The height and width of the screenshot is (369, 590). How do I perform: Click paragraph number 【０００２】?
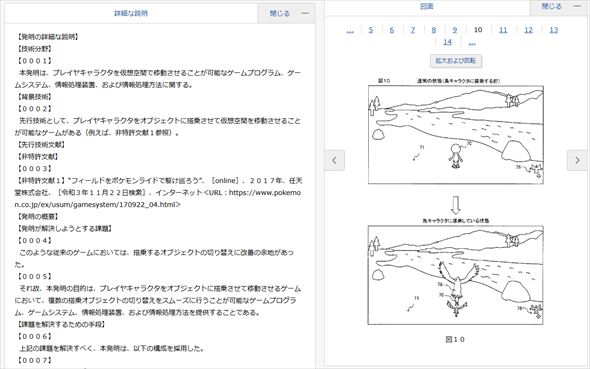point(34,109)
